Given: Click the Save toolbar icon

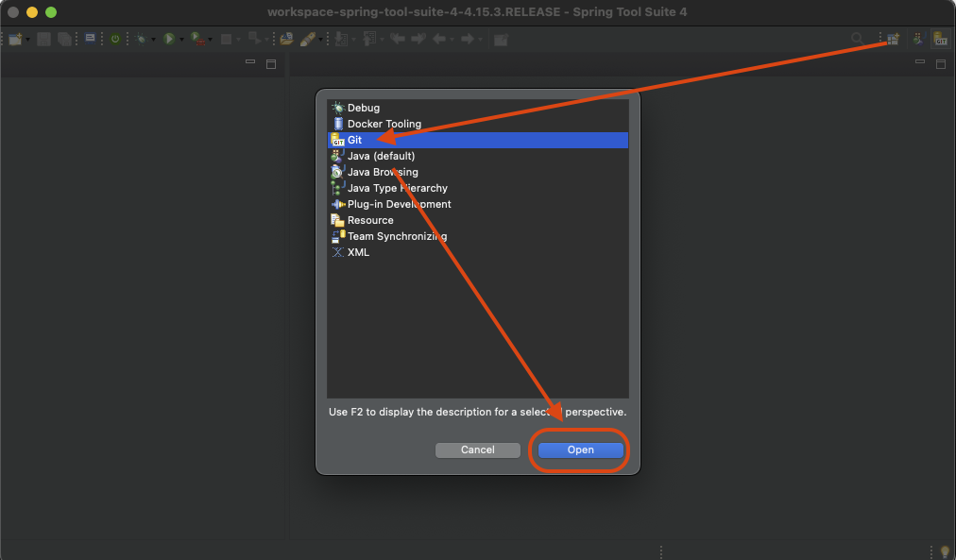Looking at the screenshot, I should (43, 39).
